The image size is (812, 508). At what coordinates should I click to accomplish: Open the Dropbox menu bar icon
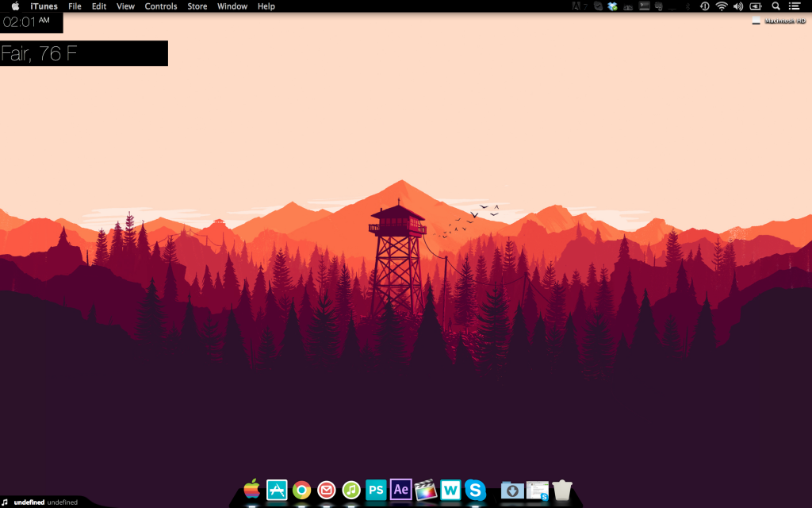click(613, 6)
